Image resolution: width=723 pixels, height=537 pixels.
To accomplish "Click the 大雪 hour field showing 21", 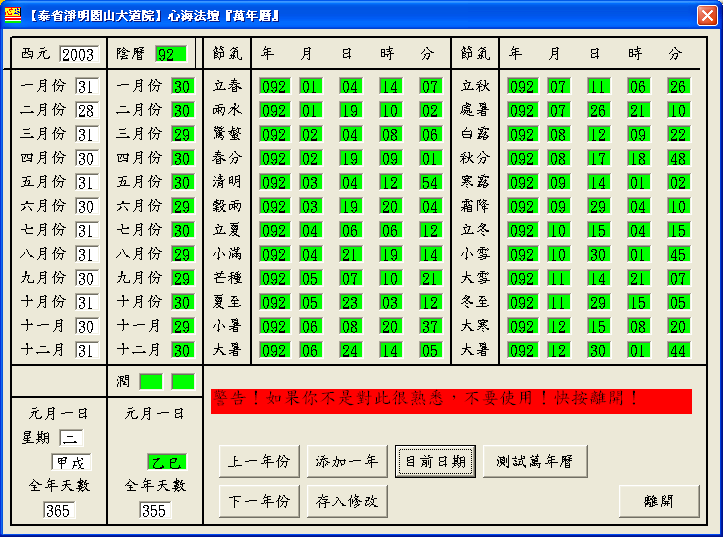I will tap(639, 278).
